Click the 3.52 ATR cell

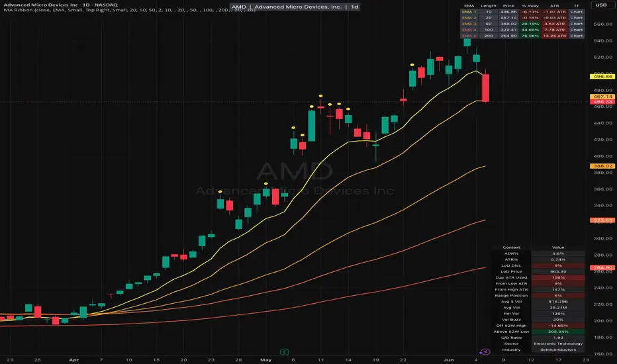pyautogui.click(x=554, y=24)
